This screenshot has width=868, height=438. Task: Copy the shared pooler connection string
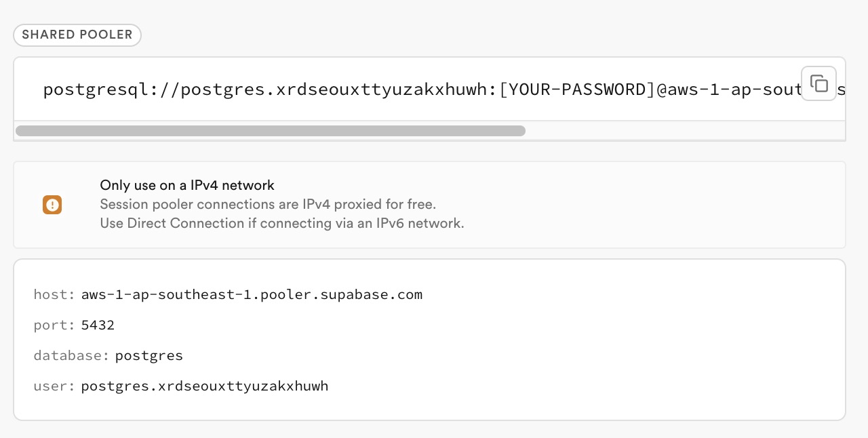pos(818,83)
